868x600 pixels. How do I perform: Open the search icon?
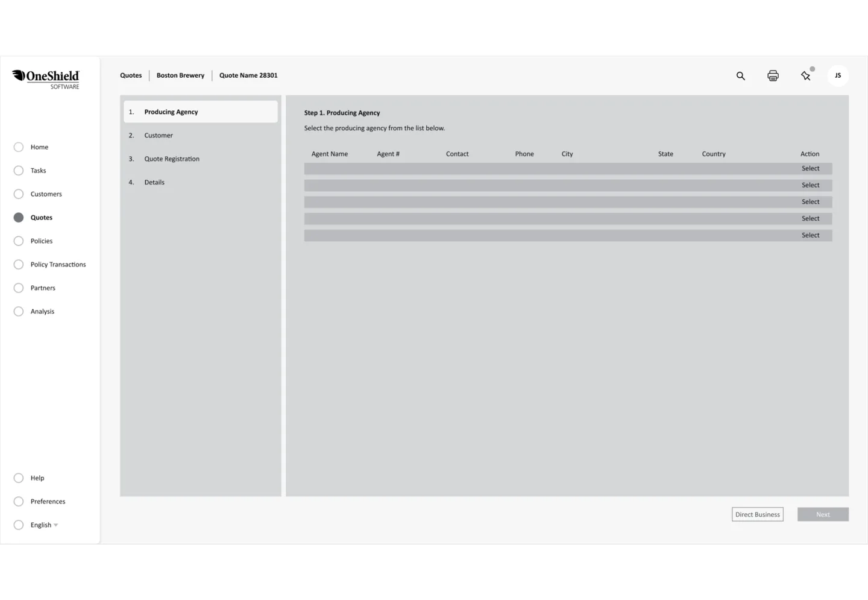point(740,75)
